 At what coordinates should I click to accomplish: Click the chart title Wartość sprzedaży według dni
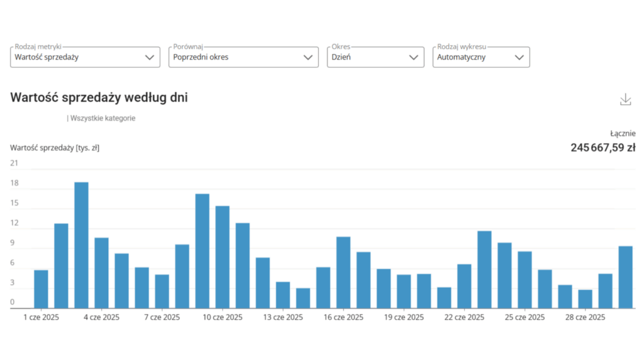tap(99, 97)
